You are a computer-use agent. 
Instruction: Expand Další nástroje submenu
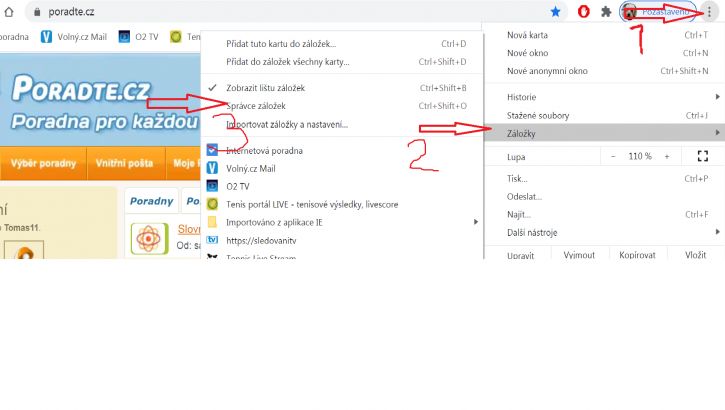pos(604,233)
